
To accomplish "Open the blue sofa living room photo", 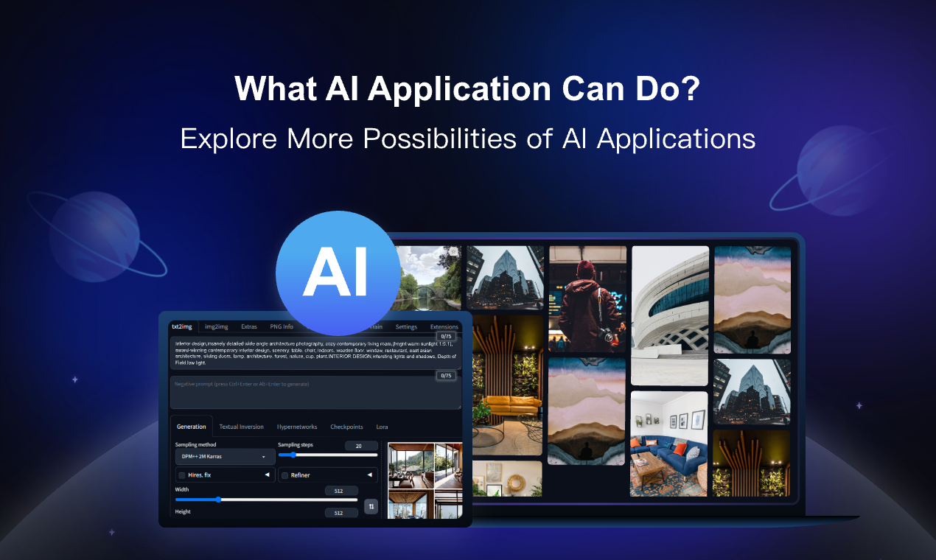I will pos(670,444).
